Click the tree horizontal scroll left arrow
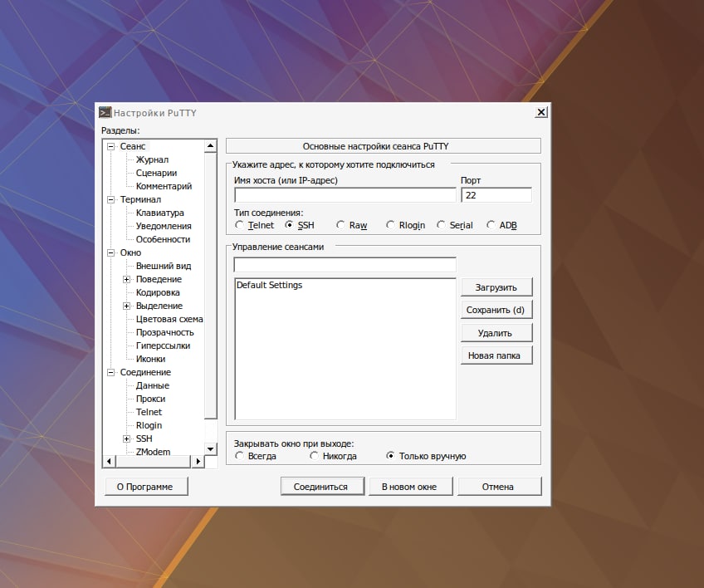Screen dimensions: 704x588 coord(109,461)
